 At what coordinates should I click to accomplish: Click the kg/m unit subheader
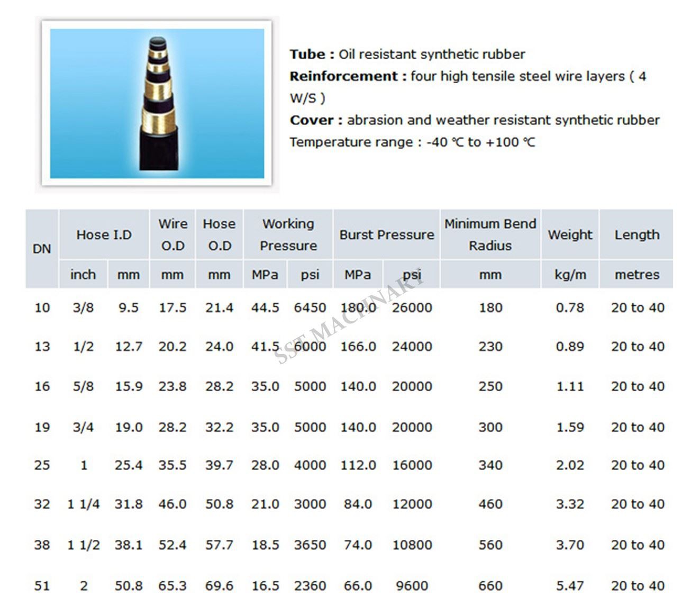coord(570,275)
